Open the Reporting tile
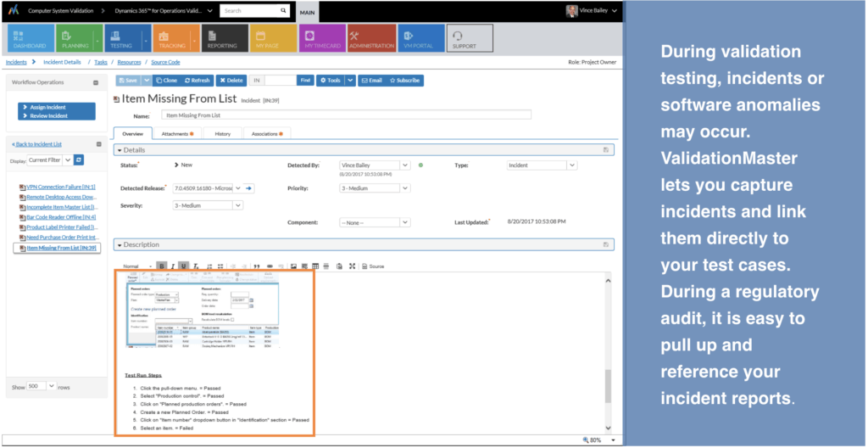This screenshot has height=448, width=868. (x=224, y=38)
